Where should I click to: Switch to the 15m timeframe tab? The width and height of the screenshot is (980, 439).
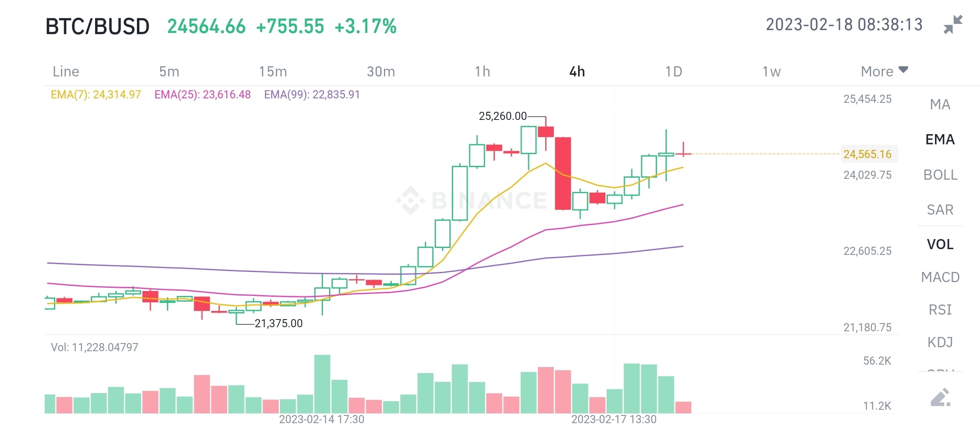pos(273,71)
